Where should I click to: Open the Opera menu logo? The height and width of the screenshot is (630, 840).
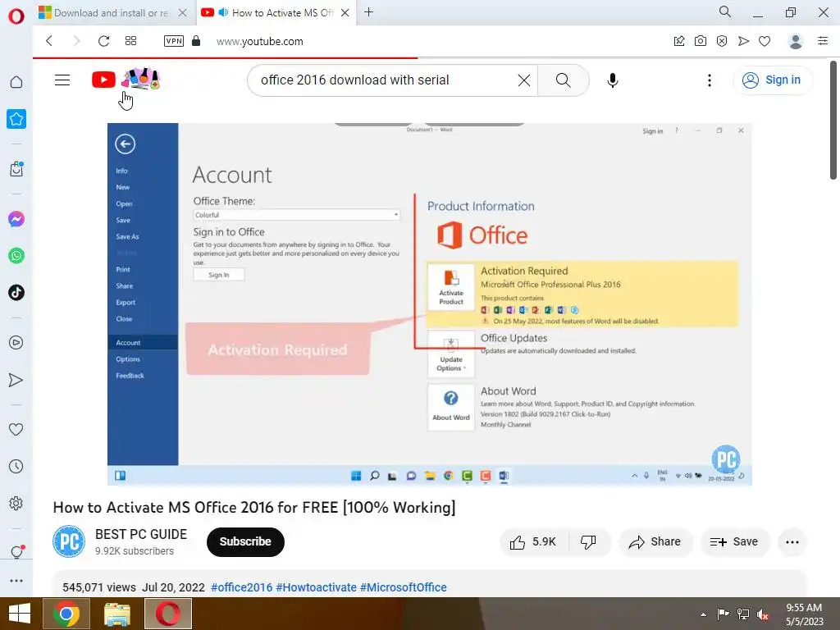point(16,16)
